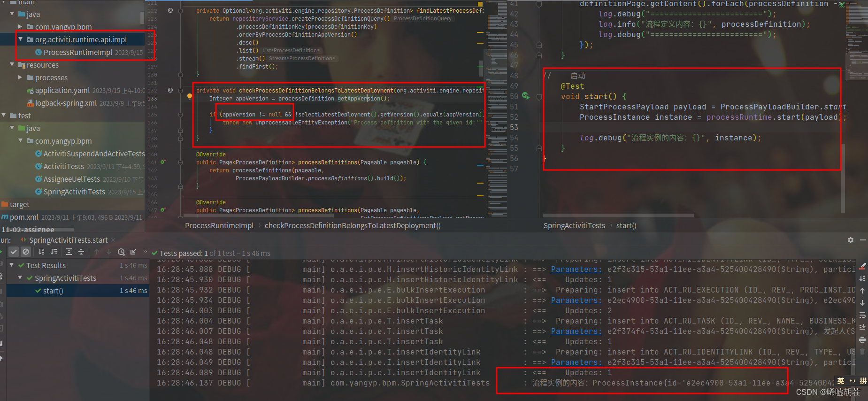Screen dimensions: 868x401
Task: Click the intention light bulb on line 133
Action: 190,97
